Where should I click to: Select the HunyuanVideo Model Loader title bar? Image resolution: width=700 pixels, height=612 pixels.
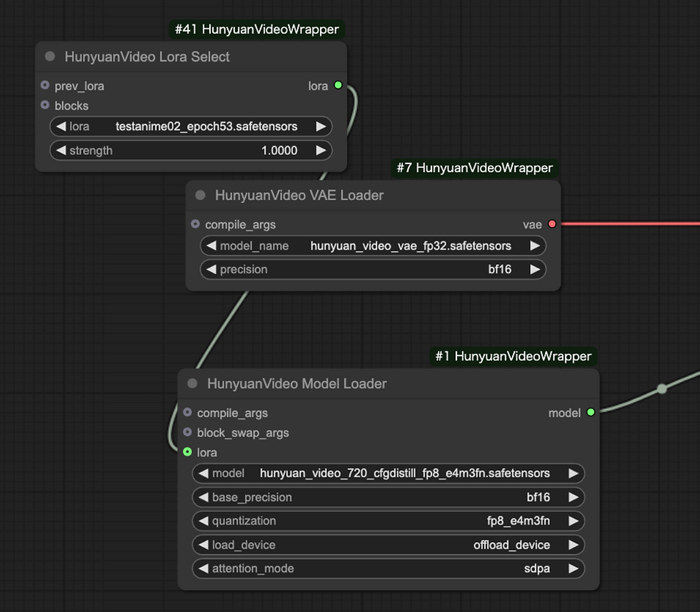coord(389,383)
